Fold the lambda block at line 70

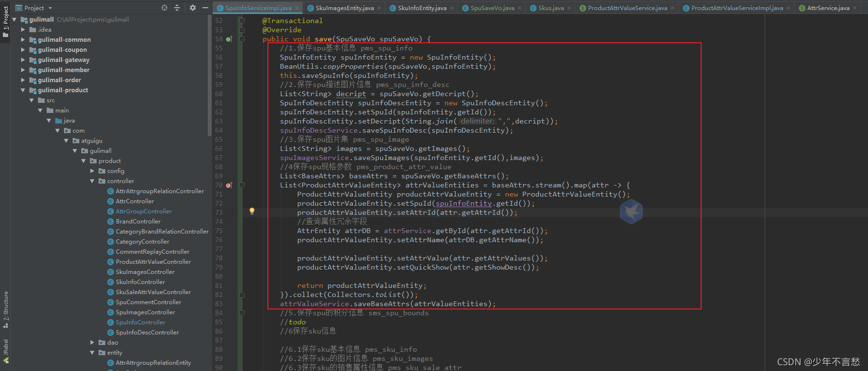[242, 185]
